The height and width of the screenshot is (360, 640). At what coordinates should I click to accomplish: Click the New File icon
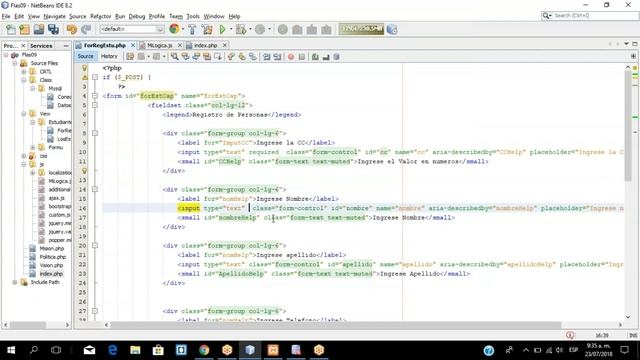coord(11,29)
